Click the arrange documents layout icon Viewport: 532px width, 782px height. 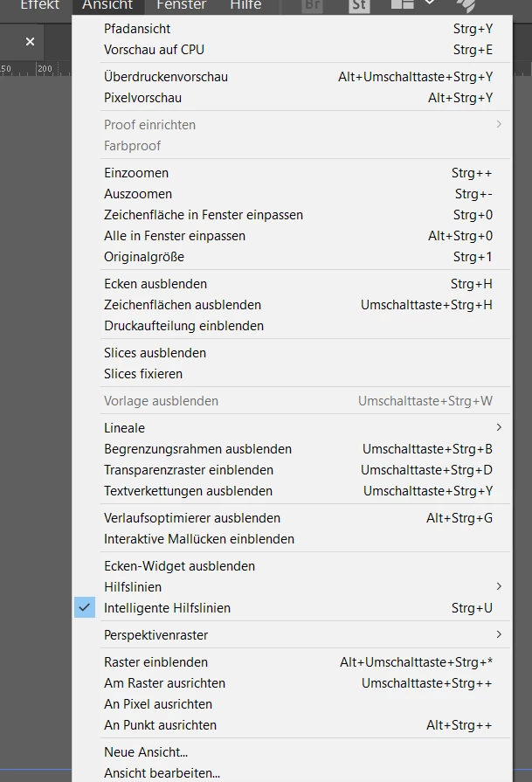(x=403, y=4)
